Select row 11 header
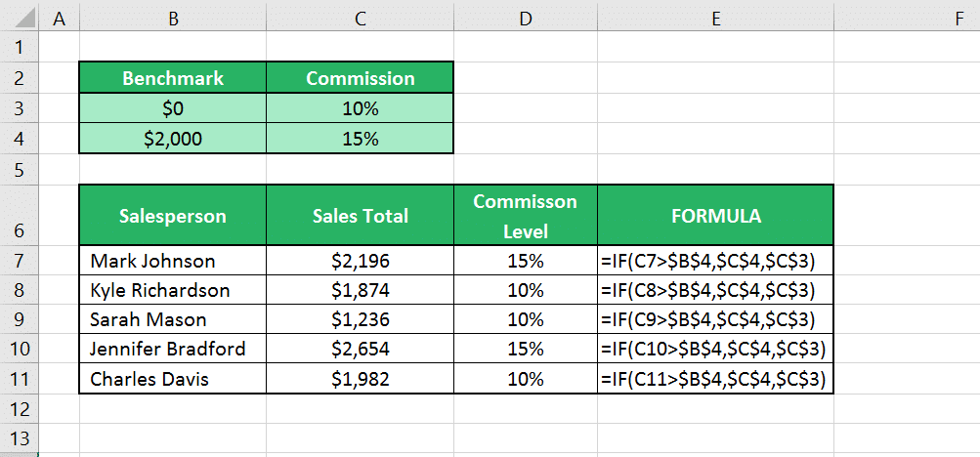 19,378
